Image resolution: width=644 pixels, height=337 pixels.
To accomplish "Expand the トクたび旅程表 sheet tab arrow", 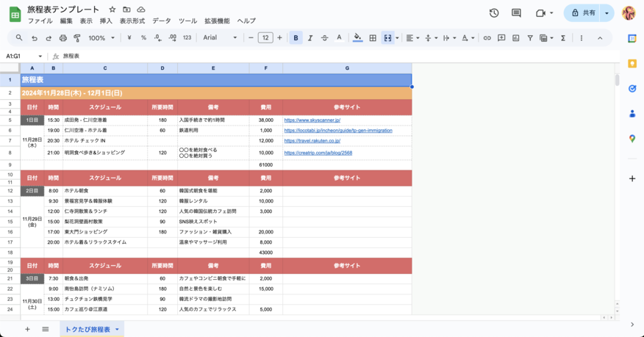I will pos(117,330).
